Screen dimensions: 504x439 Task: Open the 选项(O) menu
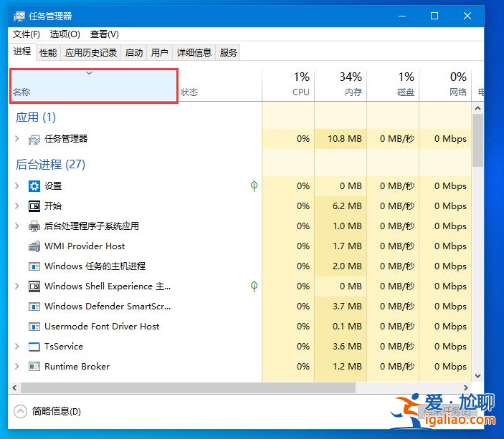65,34
